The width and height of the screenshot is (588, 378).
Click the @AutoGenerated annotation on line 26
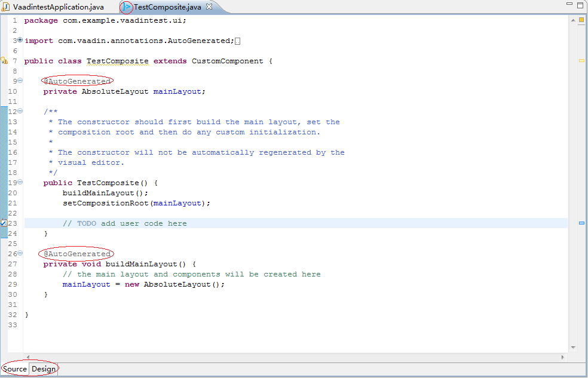click(x=77, y=254)
